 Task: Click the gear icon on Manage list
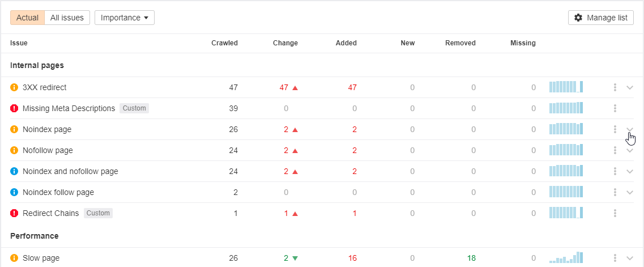pos(578,18)
